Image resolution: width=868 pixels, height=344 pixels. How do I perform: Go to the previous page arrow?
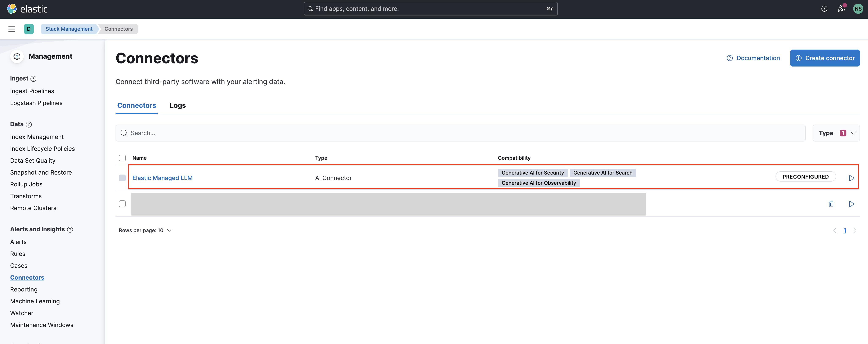pyautogui.click(x=835, y=231)
